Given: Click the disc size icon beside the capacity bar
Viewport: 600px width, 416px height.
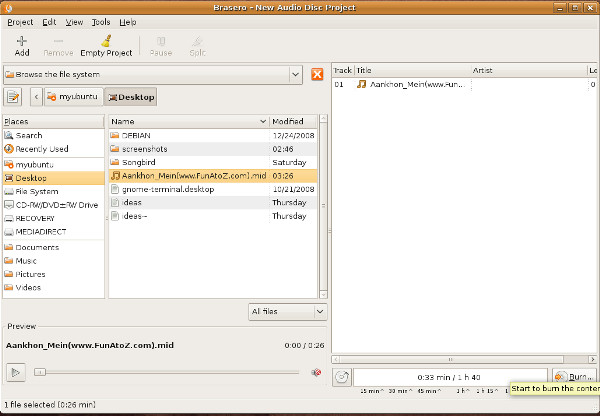Looking at the screenshot, I should (341, 377).
